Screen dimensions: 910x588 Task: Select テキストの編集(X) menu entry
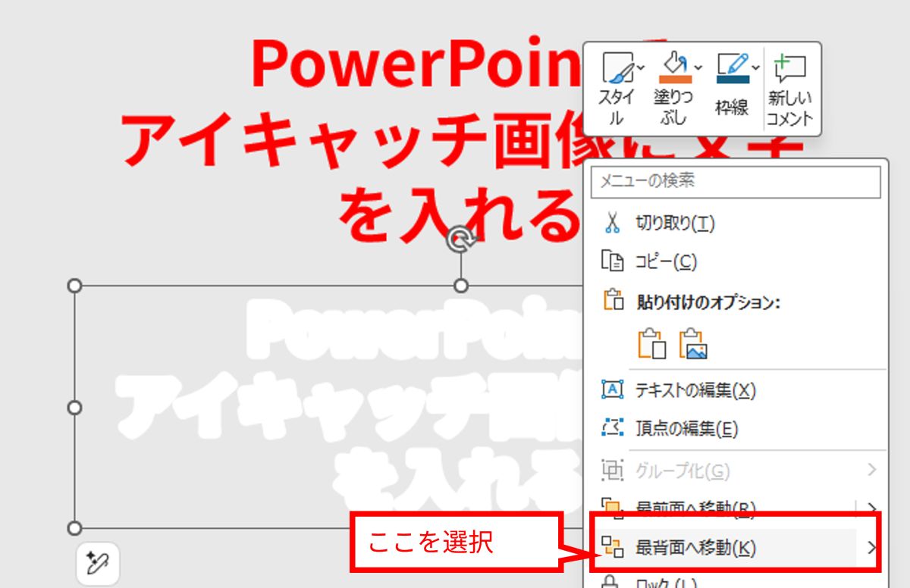point(695,390)
